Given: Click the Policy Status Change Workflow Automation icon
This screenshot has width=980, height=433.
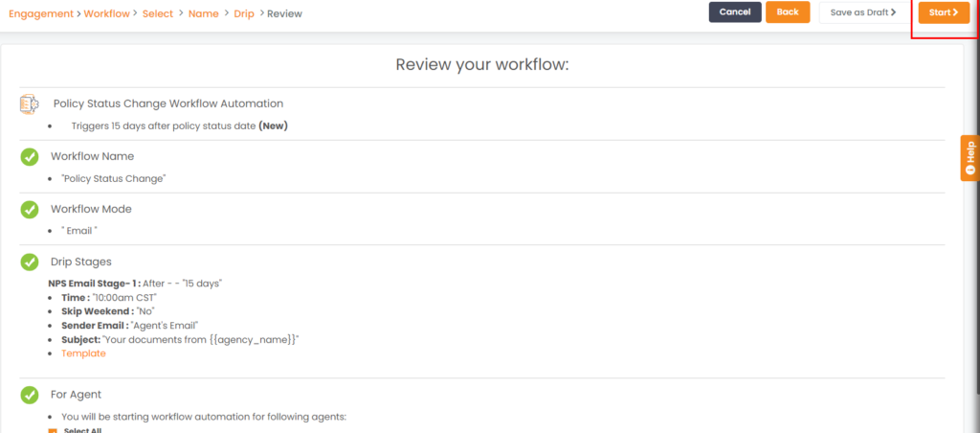Looking at the screenshot, I should coord(30,103).
